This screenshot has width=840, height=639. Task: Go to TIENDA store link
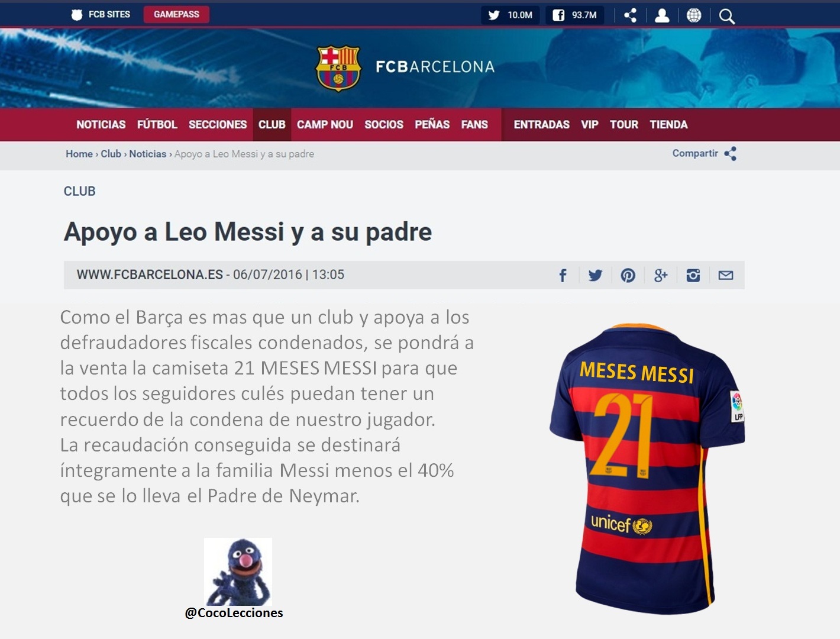click(x=668, y=124)
